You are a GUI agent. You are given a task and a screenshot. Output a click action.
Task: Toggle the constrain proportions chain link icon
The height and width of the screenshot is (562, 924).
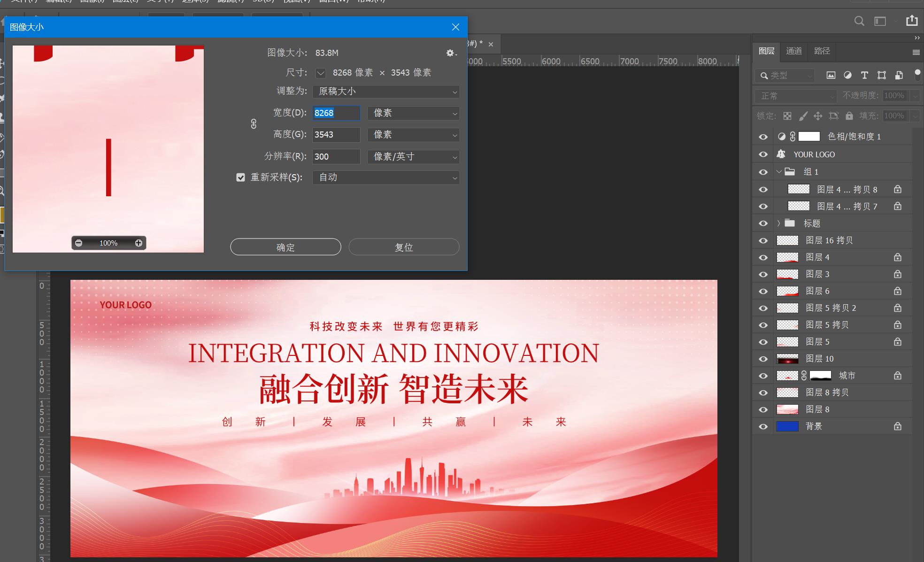click(254, 124)
